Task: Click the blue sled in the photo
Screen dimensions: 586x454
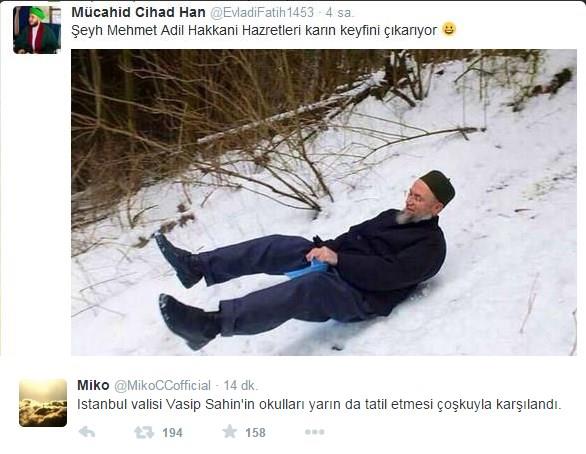Action: [x=308, y=269]
